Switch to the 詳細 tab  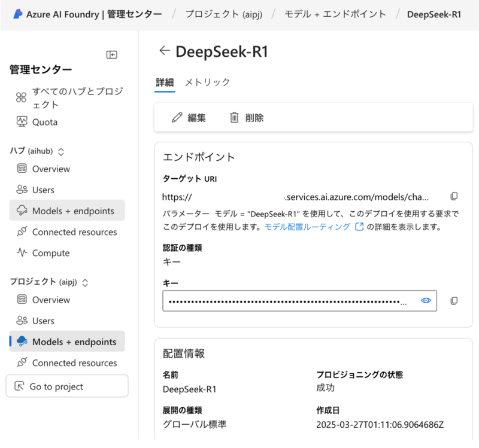pos(165,83)
